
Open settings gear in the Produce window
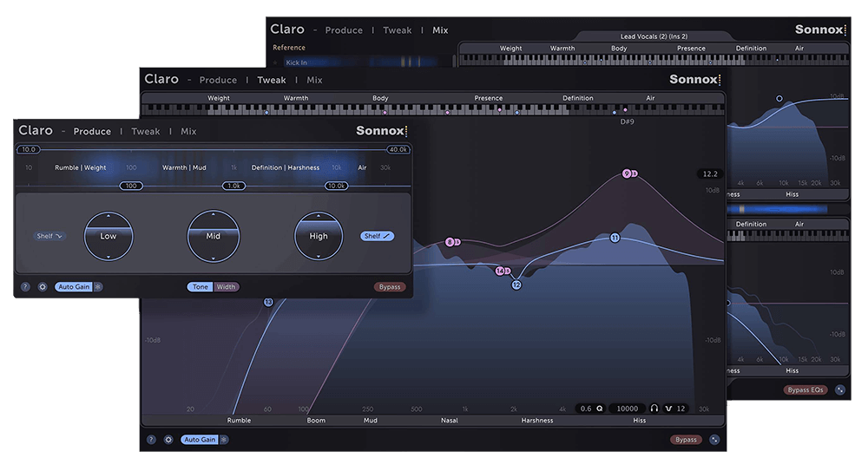pyautogui.click(x=43, y=287)
